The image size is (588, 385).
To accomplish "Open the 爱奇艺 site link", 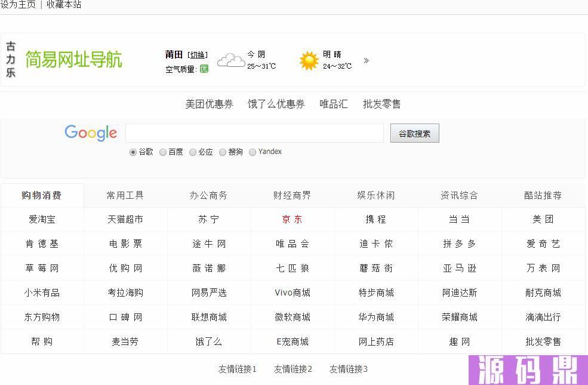I will 543,244.
